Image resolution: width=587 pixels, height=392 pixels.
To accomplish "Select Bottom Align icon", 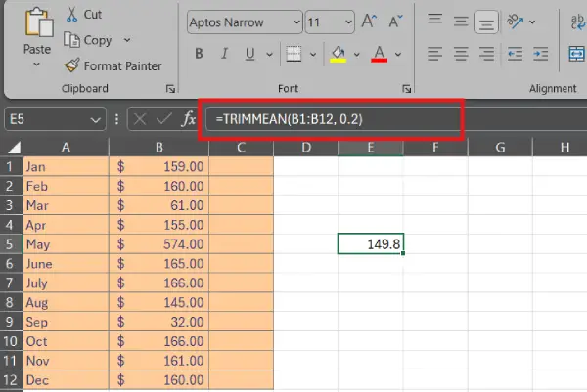I will (486, 22).
